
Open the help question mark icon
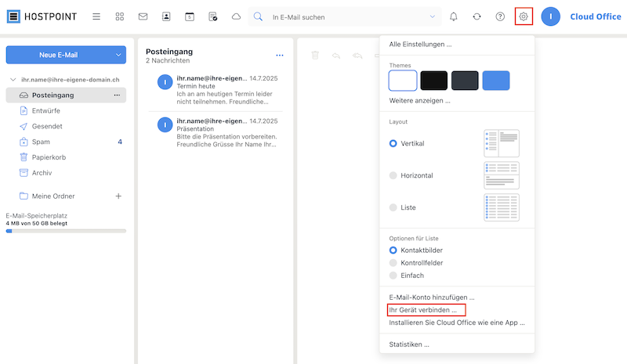500,16
